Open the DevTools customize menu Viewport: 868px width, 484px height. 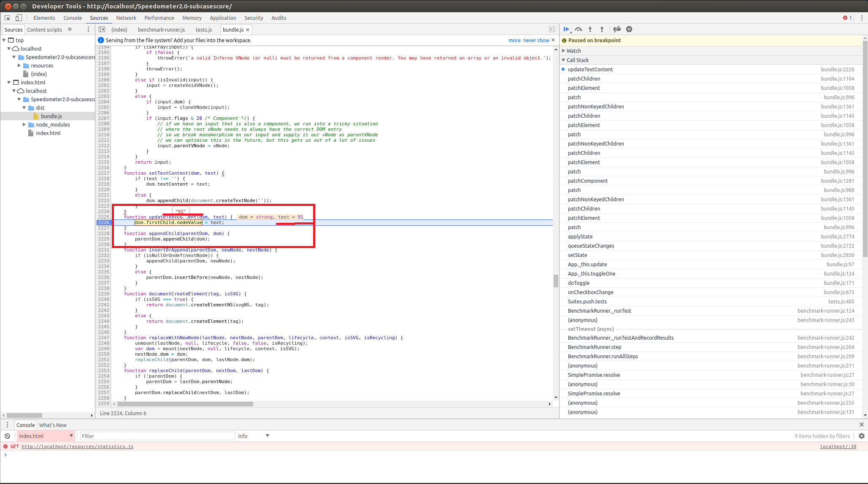[862, 18]
